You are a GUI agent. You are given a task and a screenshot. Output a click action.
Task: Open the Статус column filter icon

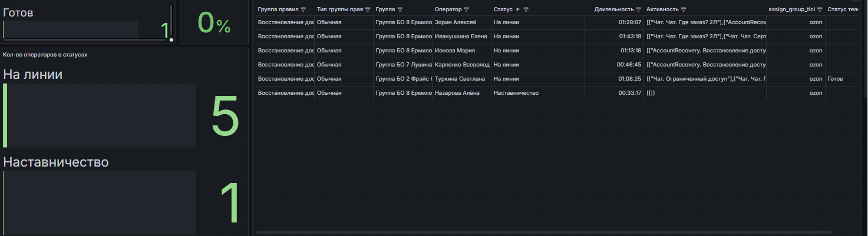526,9
